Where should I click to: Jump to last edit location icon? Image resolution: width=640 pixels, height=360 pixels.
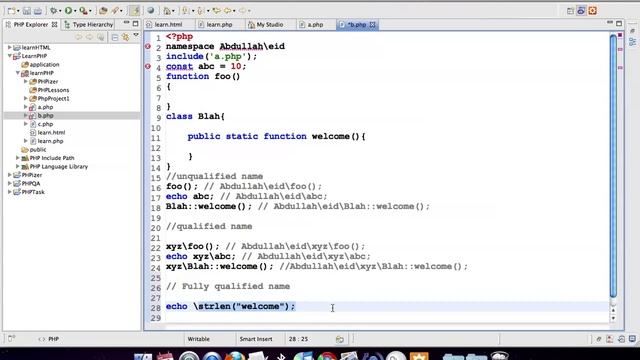tap(217, 11)
